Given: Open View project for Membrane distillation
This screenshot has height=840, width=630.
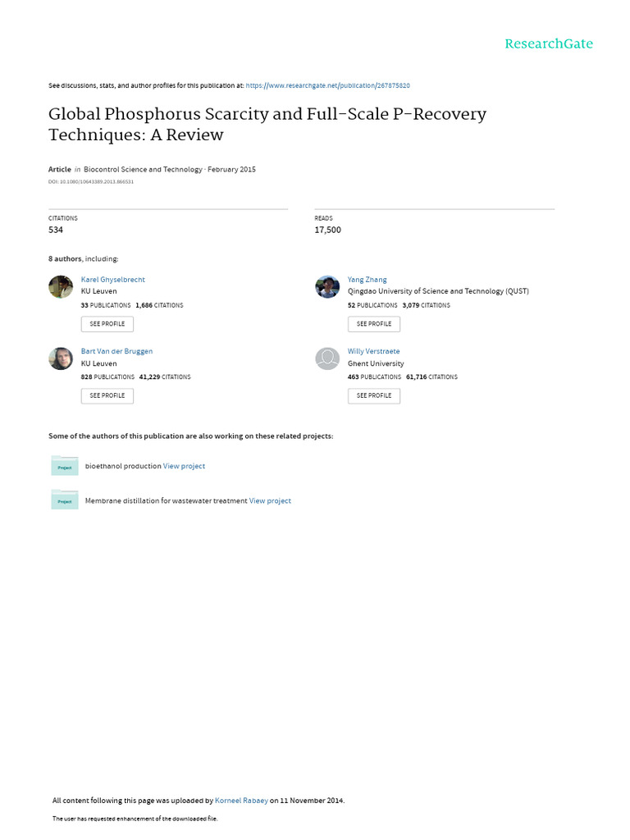Looking at the screenshot, I should (x=270, y=500).
